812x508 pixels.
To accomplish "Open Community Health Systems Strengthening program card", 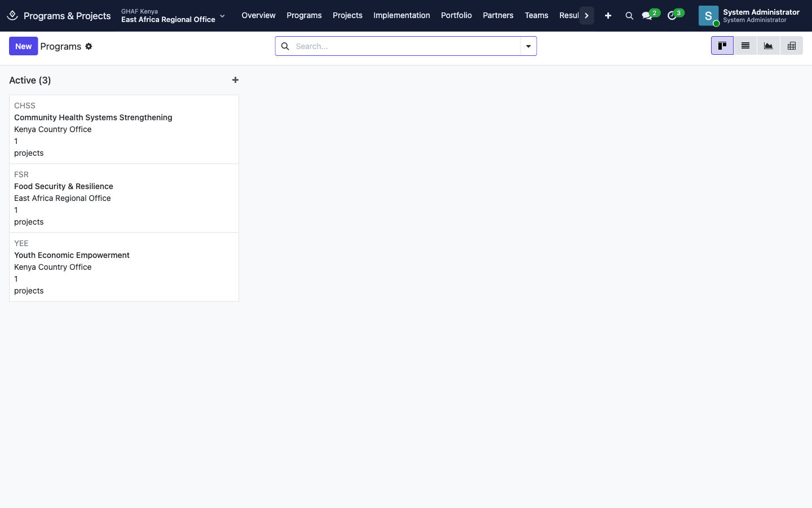I will (124, 129).
